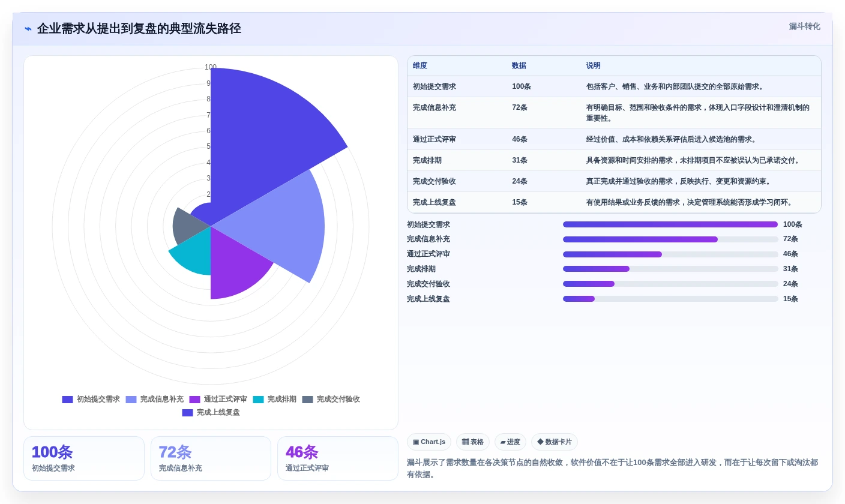Select 完成上线复盘 cell in the table
The width and height of the screenshot is (845, 504).
click(435, 203)
